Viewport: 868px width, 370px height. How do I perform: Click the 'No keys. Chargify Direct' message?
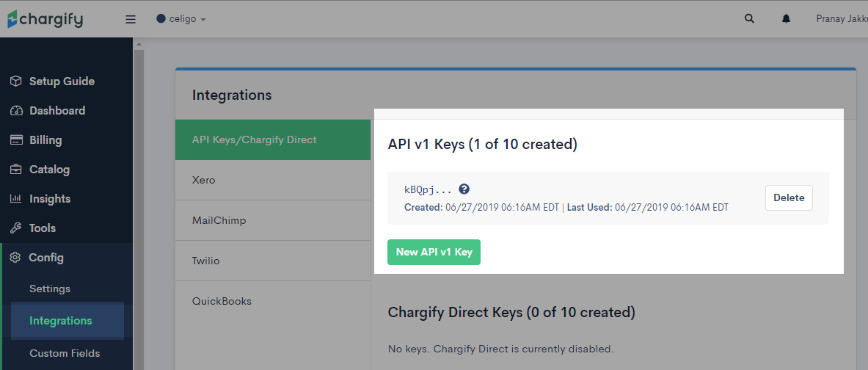pyautogui.click(x=501, y=349)
